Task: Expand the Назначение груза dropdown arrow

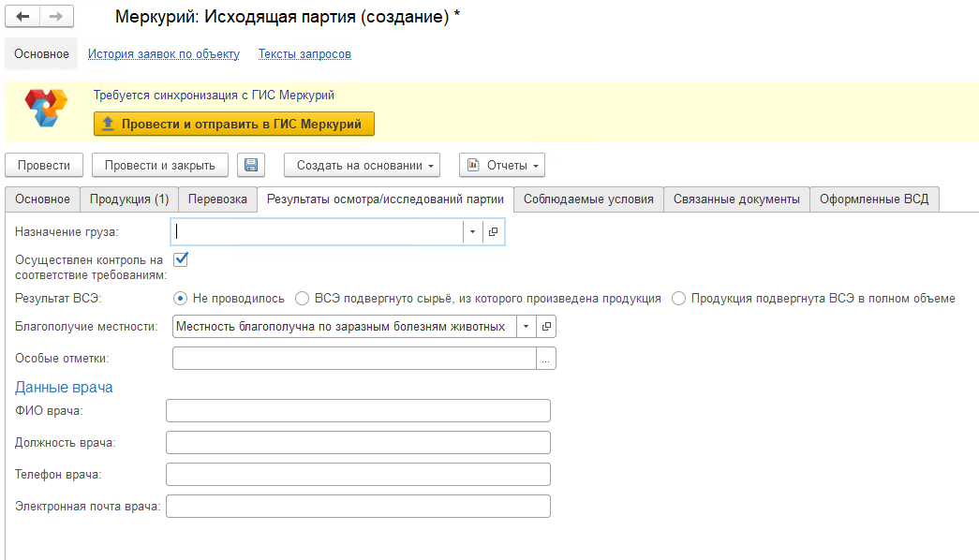Action: tap(473, 231)
